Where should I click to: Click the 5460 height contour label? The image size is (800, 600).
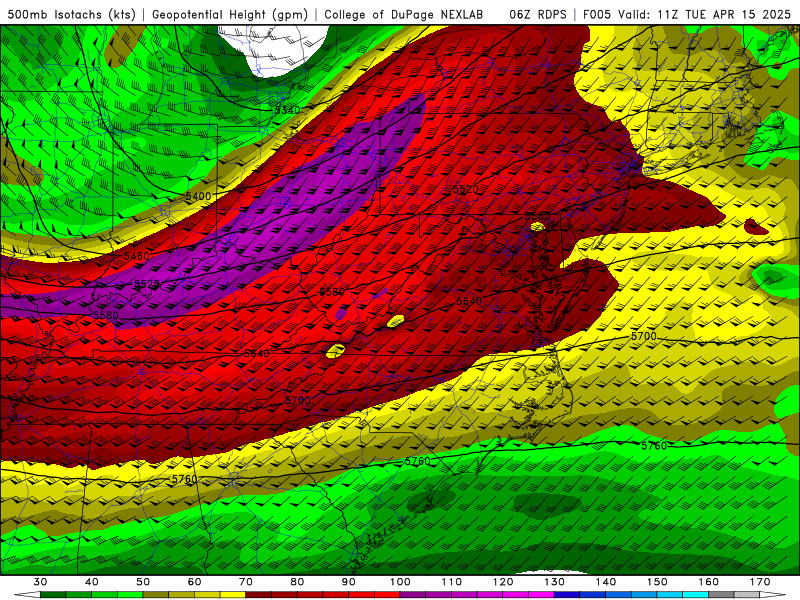click(137, 256)
